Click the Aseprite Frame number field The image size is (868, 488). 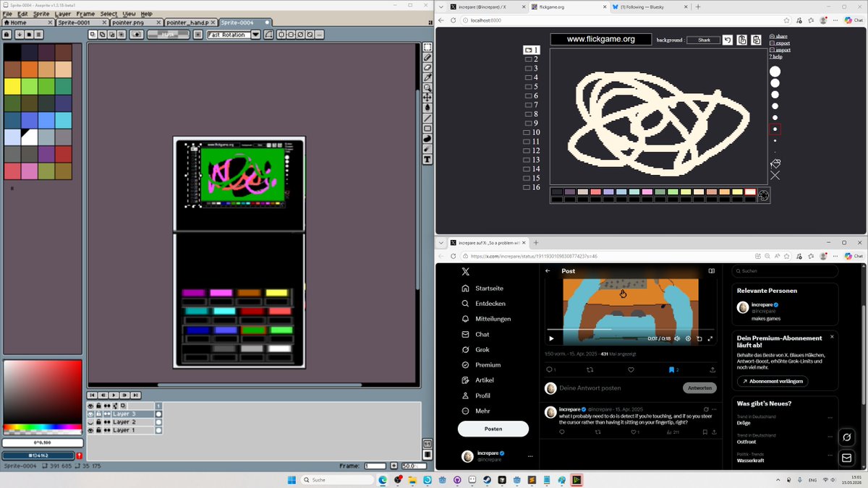coord(375,466)
